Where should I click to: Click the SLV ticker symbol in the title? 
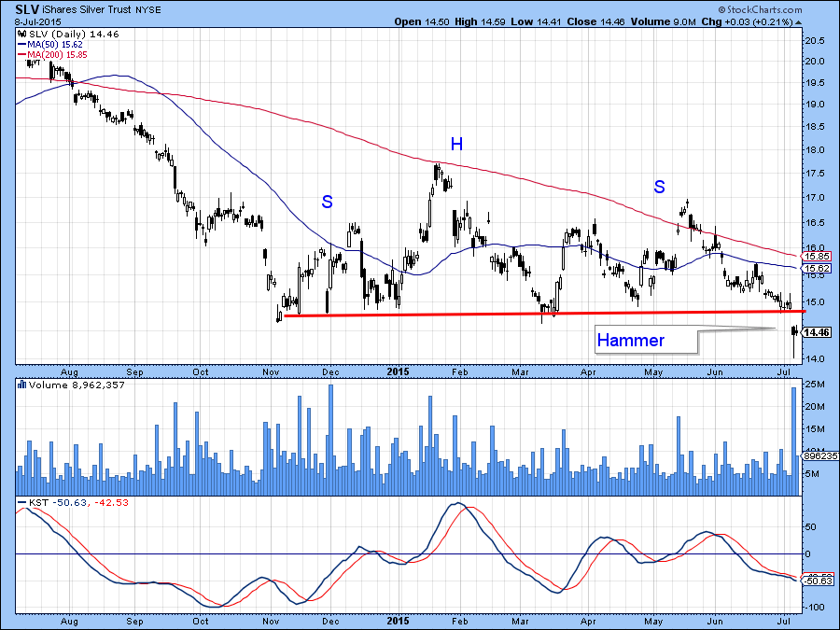(27, 9)
